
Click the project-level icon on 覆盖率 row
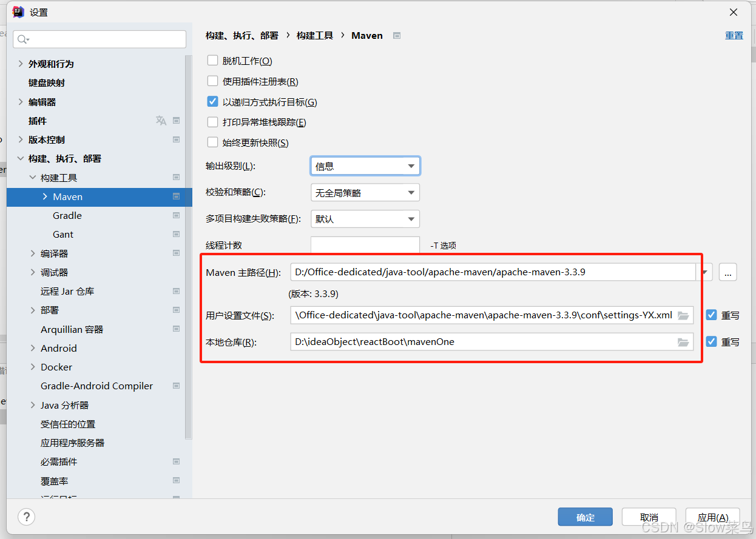(176, 481)
